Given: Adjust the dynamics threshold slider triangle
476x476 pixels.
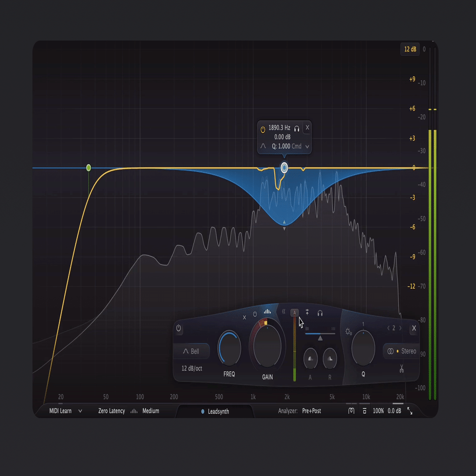Looking at the screenshot, I should pos(320,337).
